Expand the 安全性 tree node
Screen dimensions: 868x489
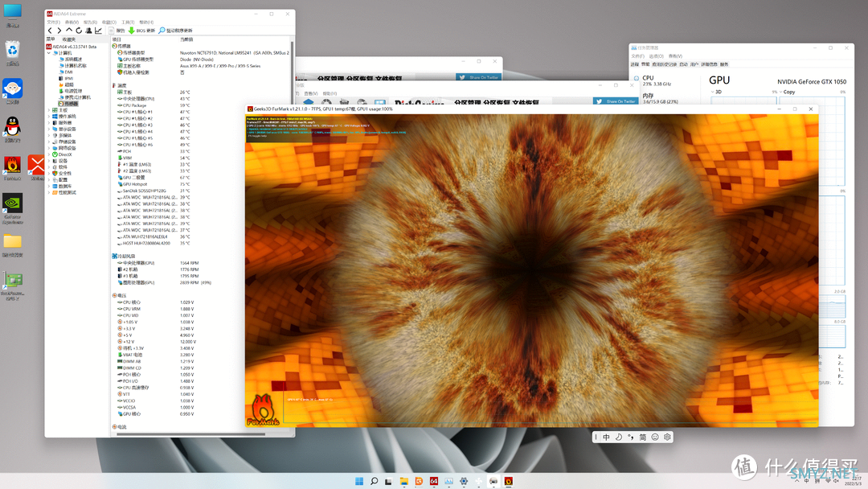click(49, 174)
